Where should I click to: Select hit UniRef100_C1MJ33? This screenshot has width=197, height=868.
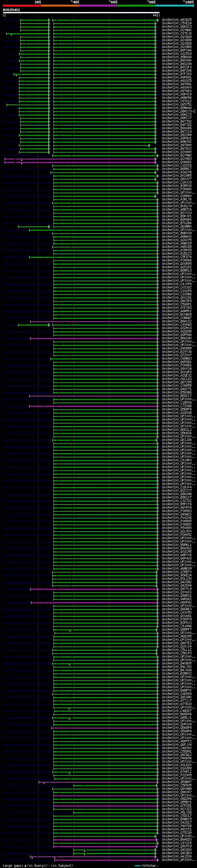(x=176, y=183)
